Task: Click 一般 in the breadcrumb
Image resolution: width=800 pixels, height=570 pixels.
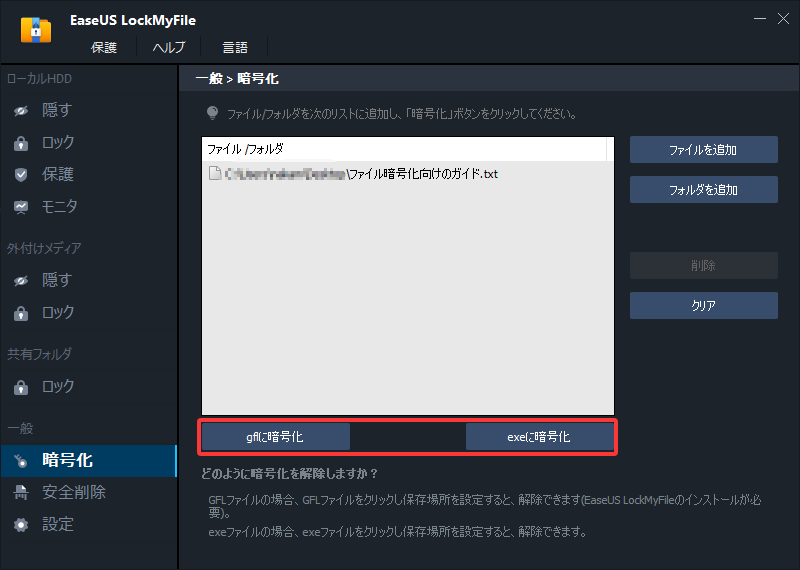Action: (209, 79)
